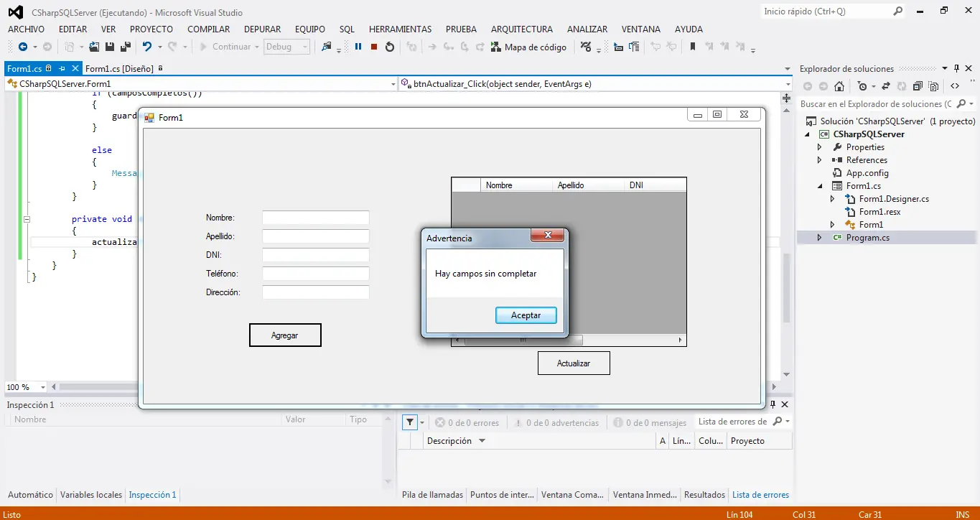Open the Debug configuration combo box
The height and width of the screenshot is (520, 980).
pyautogui.click(x=286, y=47)
